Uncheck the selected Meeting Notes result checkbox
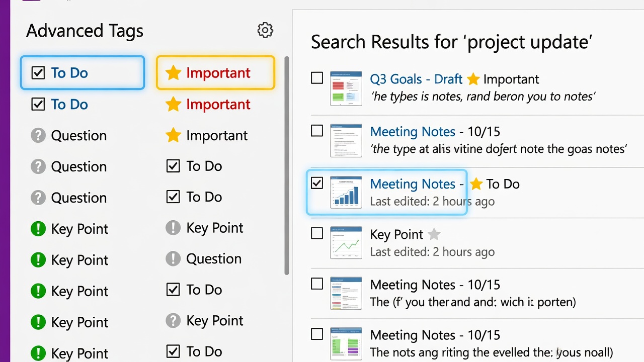 (x=317, y=183)
